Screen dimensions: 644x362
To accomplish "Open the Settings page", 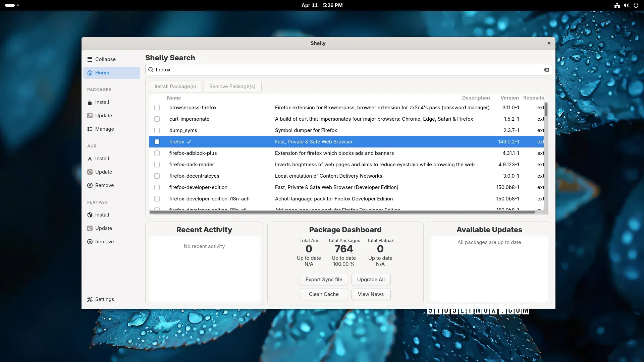I will (104, 299).
